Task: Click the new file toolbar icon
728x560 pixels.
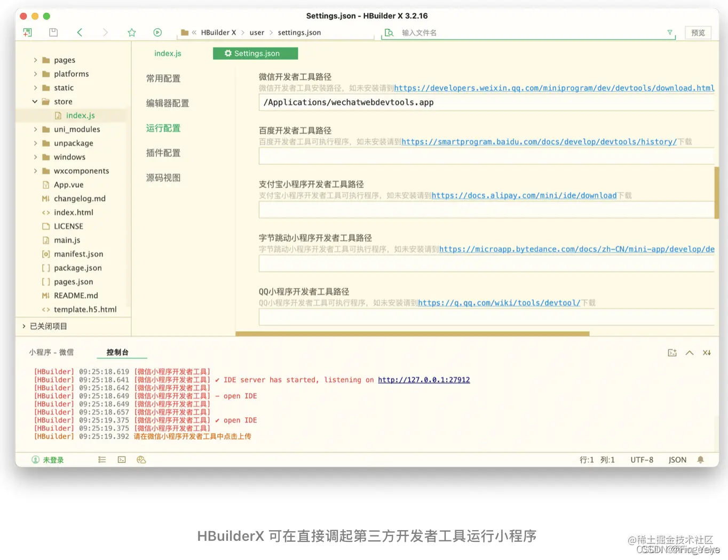Action: coord(28,33)
